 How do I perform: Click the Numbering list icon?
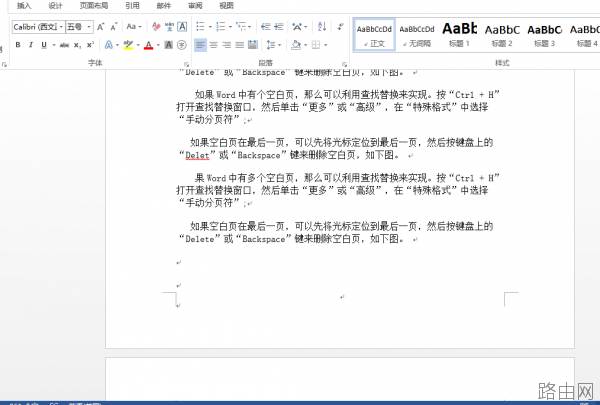[x=220, y=26]
